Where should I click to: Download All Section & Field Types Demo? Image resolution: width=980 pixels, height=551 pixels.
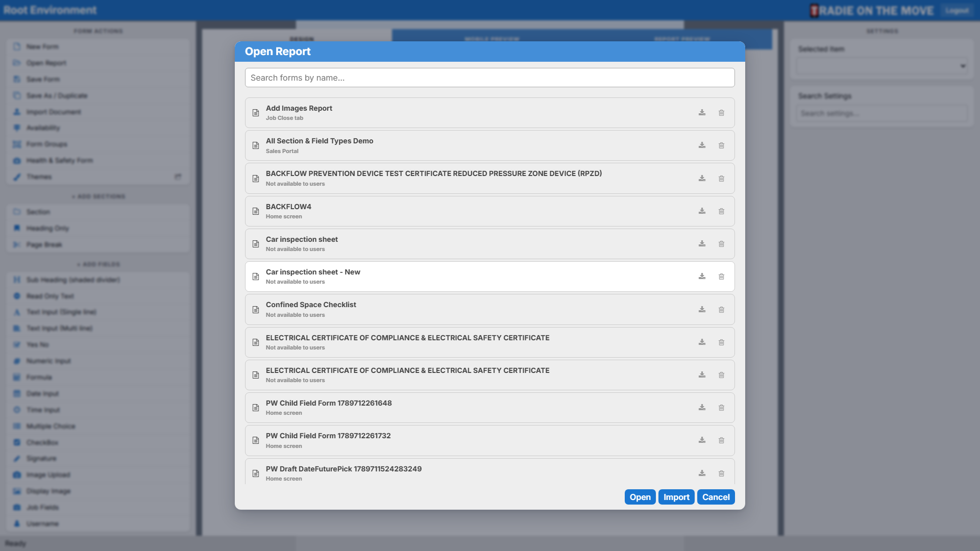tap(702, 145)
